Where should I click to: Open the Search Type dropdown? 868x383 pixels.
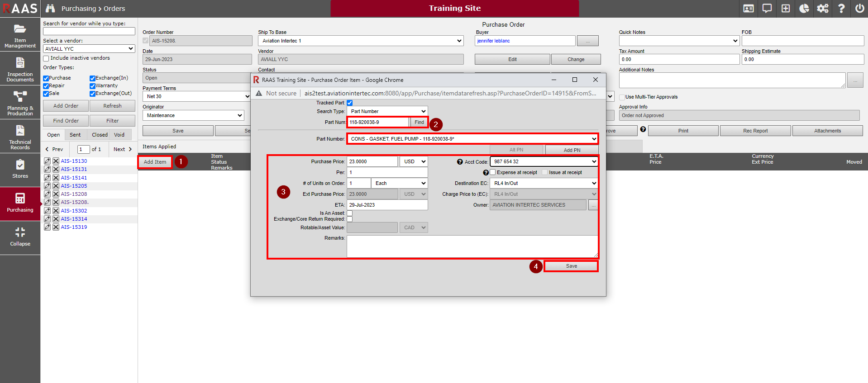tap(387, 111)
